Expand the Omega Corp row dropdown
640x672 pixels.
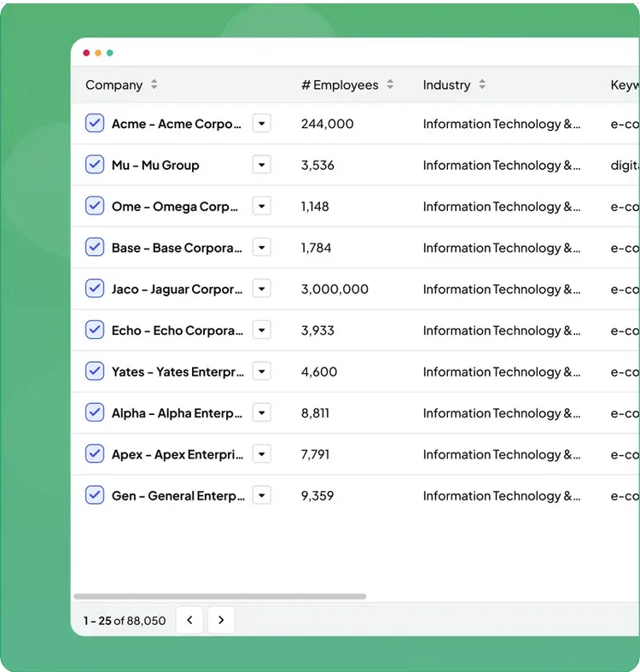(x=261, y=206)
